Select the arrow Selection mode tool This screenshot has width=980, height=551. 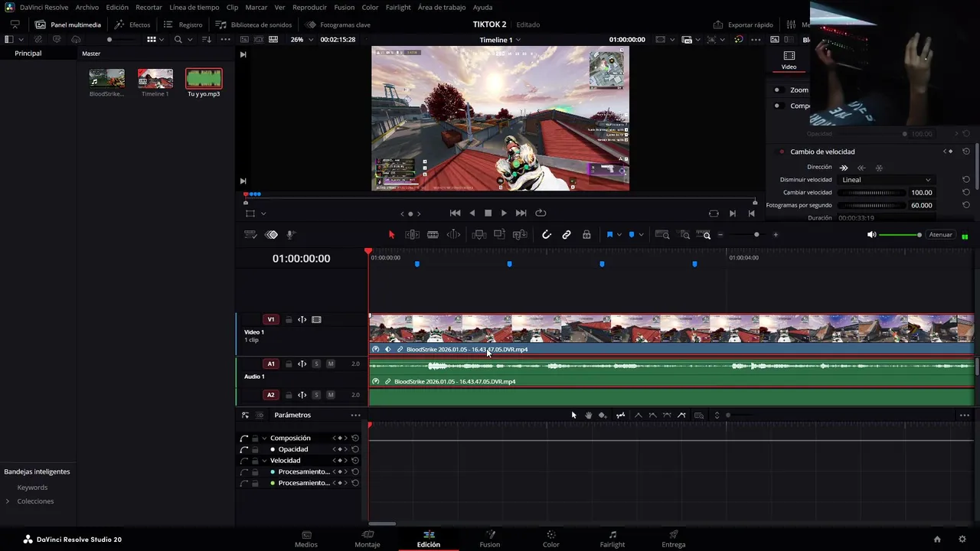pos(391,235)
